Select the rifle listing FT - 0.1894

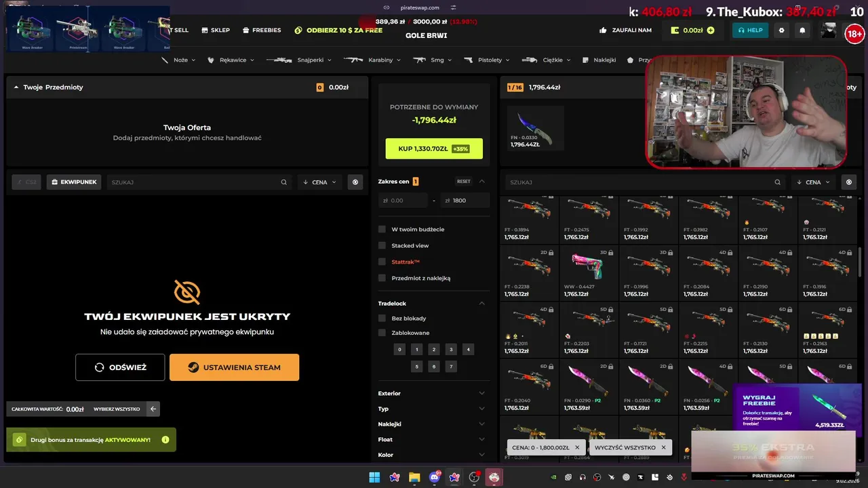(529, 220)
